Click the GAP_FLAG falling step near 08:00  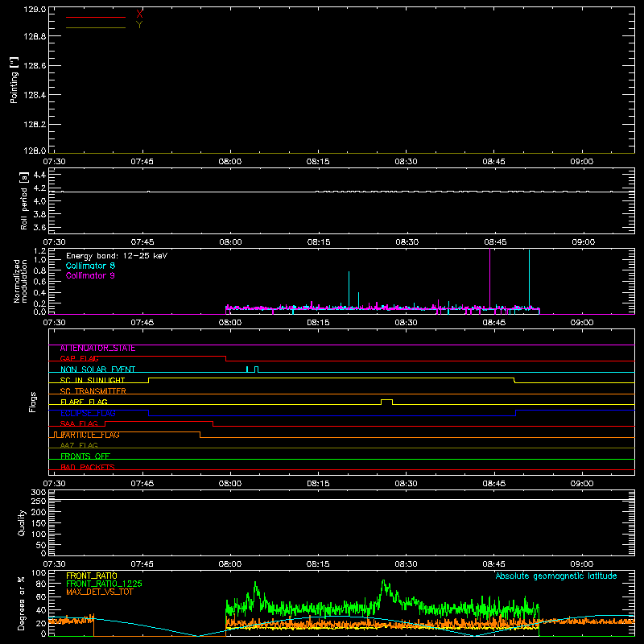click(x=226, y=358)
